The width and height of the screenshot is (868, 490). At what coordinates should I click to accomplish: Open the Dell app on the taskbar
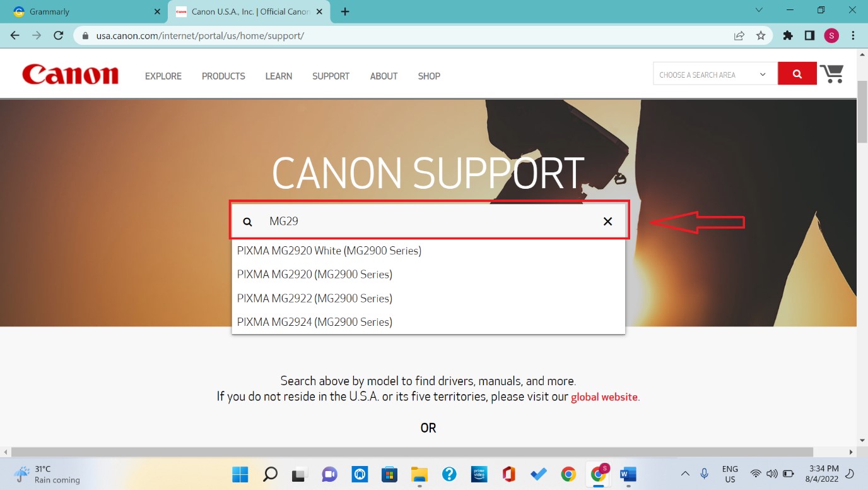point(360,474)
